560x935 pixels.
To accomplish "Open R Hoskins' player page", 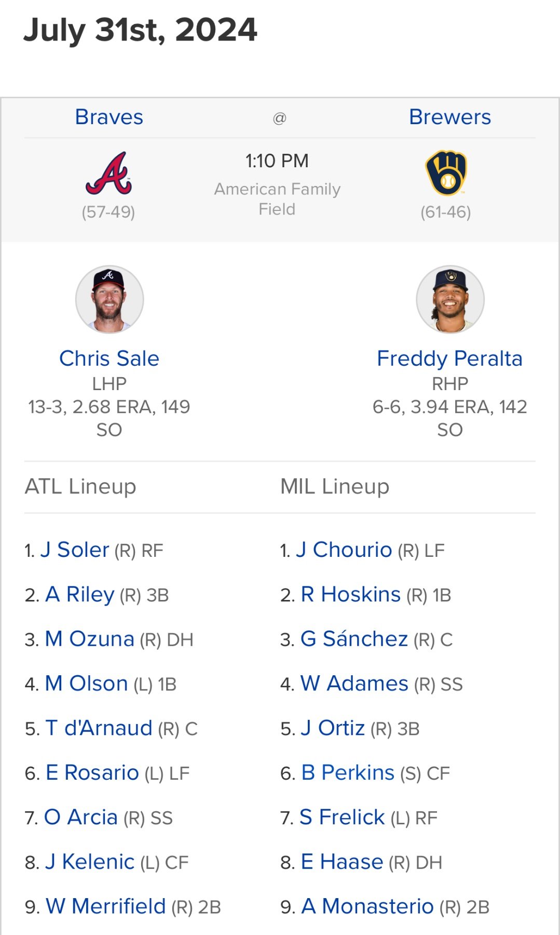I will 351,594.
